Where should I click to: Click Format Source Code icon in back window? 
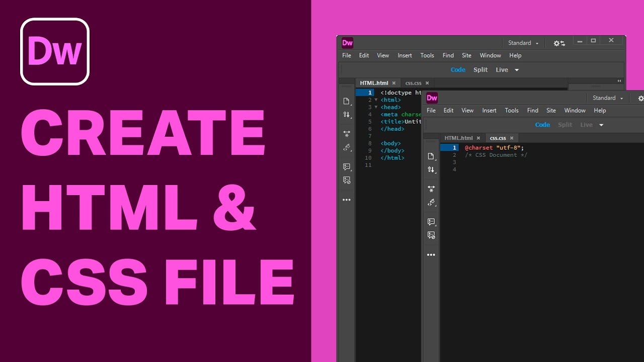coord(346,147)
